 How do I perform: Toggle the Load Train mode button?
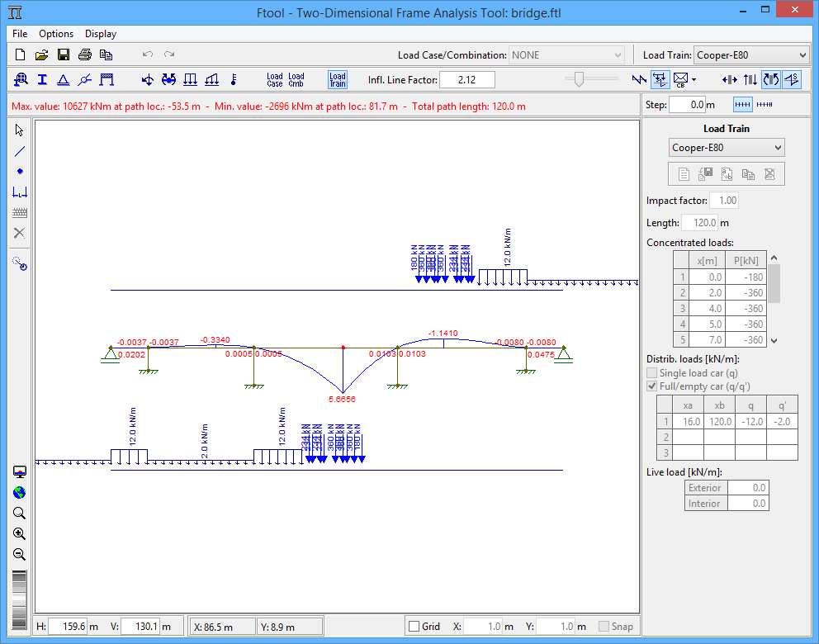pyautogui.click(x=338, y=80)
